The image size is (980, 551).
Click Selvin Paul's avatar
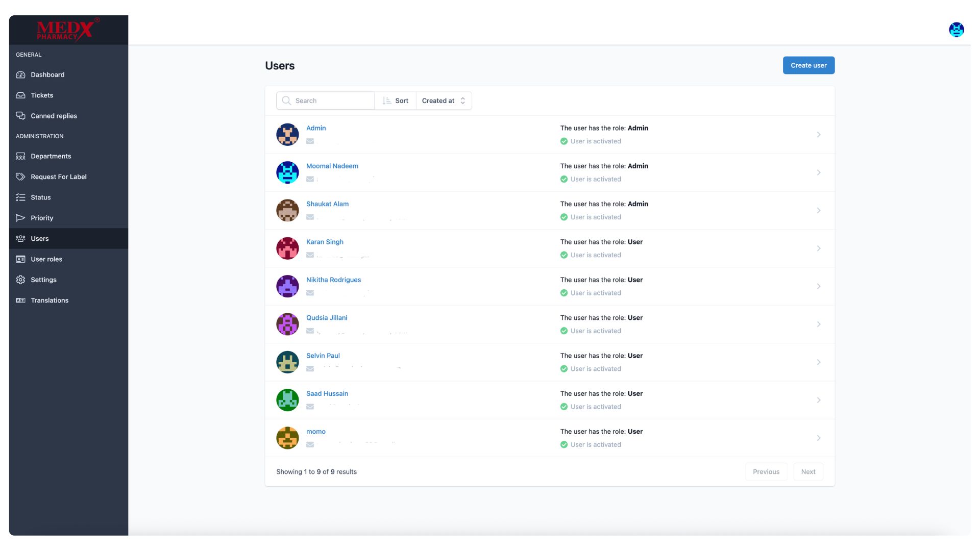tap(287, 362)
